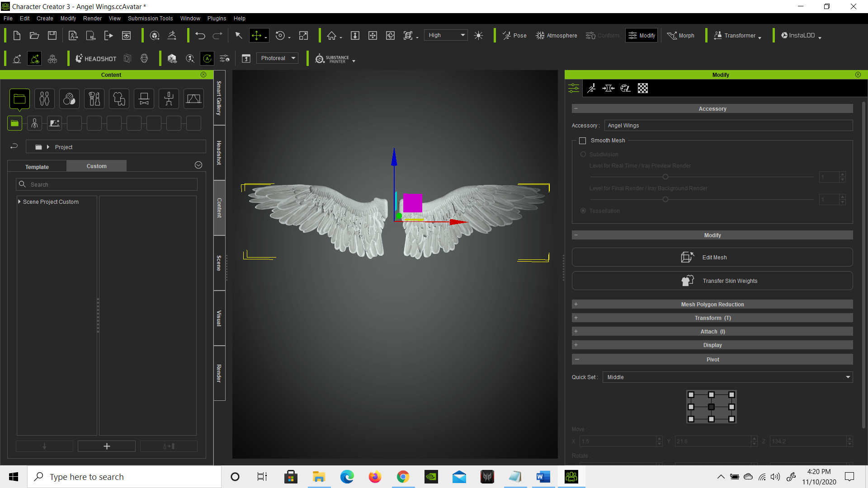Launch the Substance Painter icon
Screen dimensions: 868x488
tap(332, 59)
